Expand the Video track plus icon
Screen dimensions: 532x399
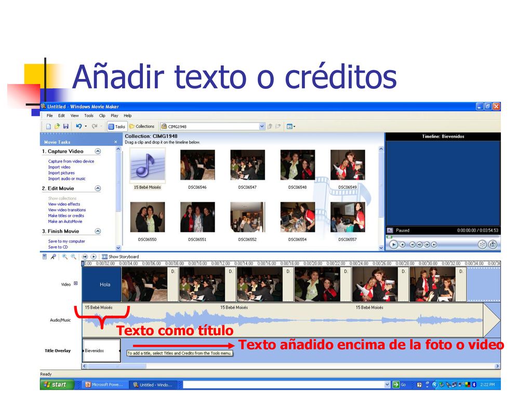(x=76, y=283)
